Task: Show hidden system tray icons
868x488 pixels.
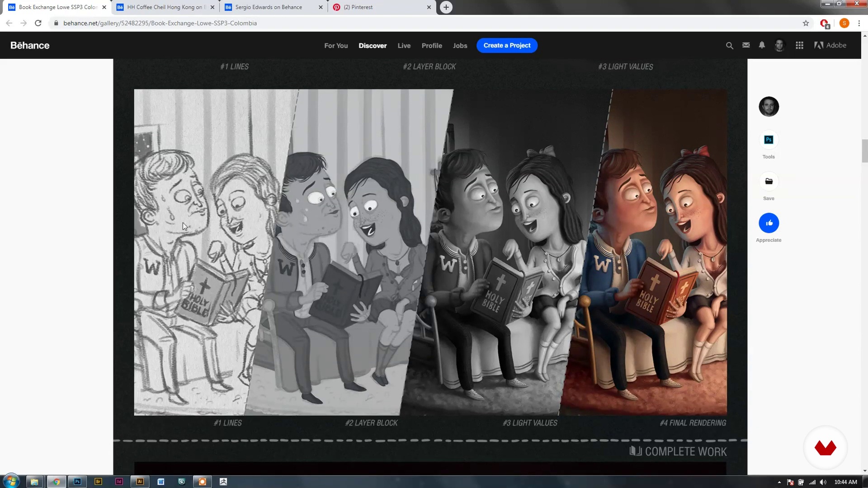Action: click(x=779, y=482)
